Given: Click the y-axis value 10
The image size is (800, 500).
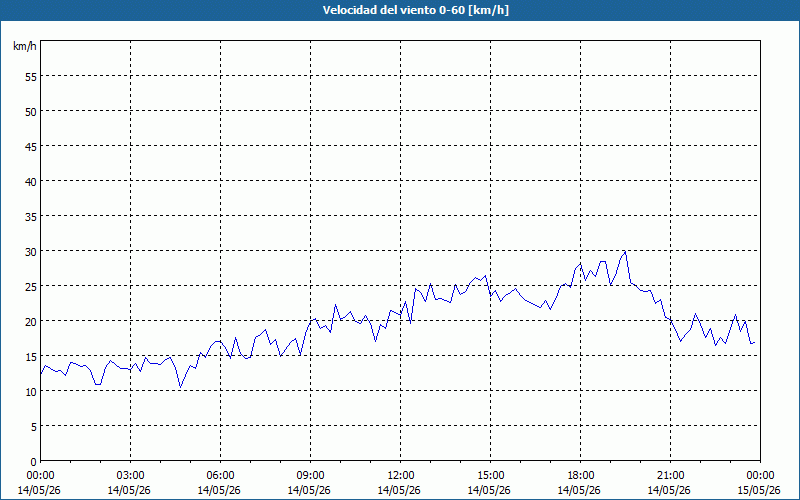Looking at the screenshot, I should [31, 391].
